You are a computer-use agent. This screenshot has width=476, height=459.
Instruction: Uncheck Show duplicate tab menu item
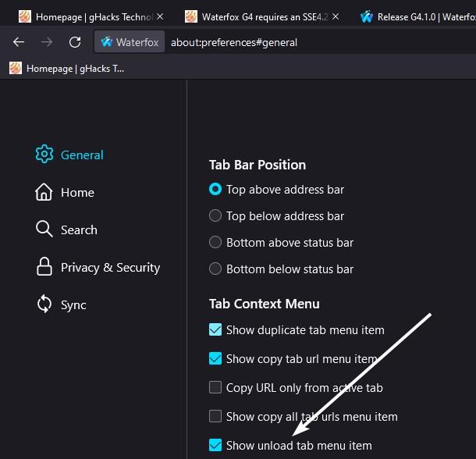point(215,329)
